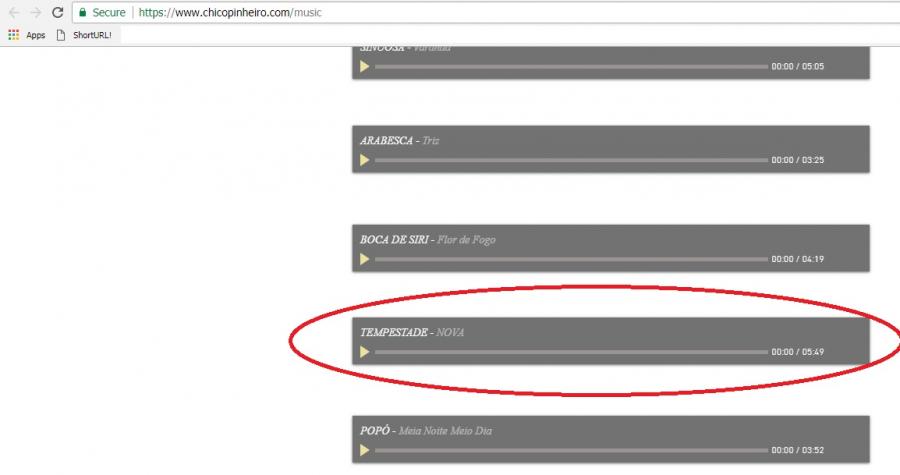This screenshot has height=475, width=900.
Task: Seek within the Tempestade progress bar
Action: (x=571, y=352)
